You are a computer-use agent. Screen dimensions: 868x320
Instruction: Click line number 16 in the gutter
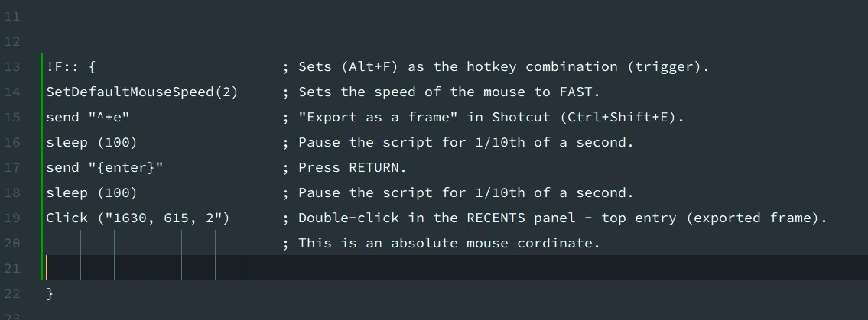click(11, 143)
